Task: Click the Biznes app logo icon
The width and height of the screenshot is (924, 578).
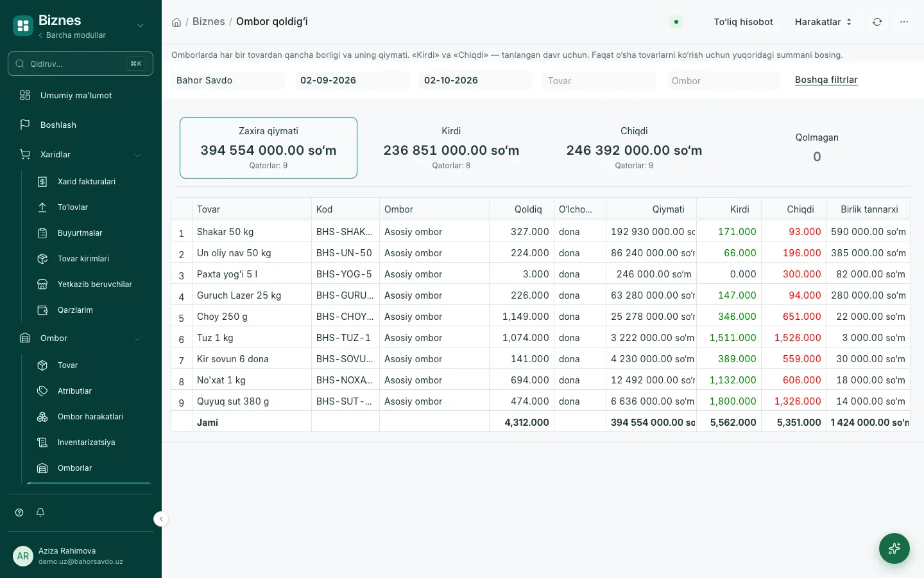Action: click(23, 26)
